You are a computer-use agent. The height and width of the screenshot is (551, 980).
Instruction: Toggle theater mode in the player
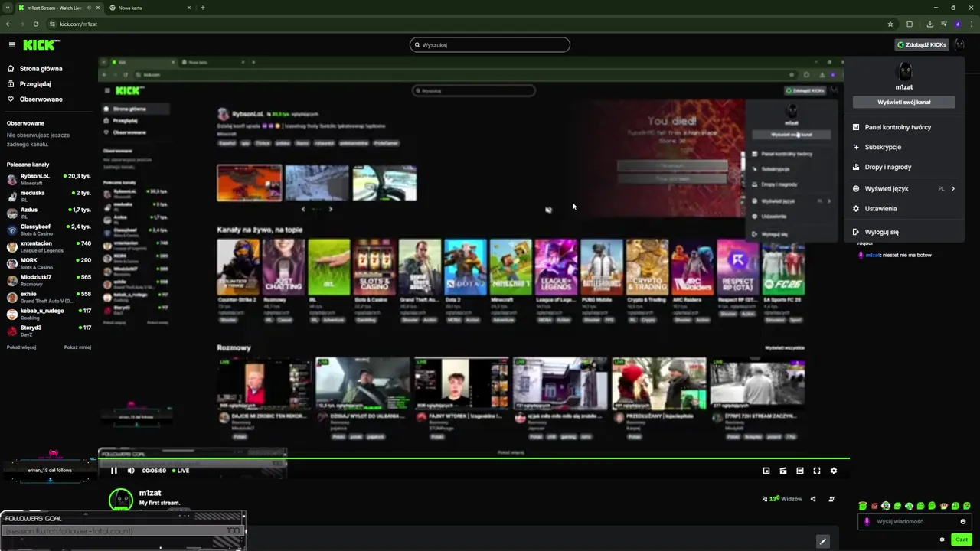(x=800, y=471)
